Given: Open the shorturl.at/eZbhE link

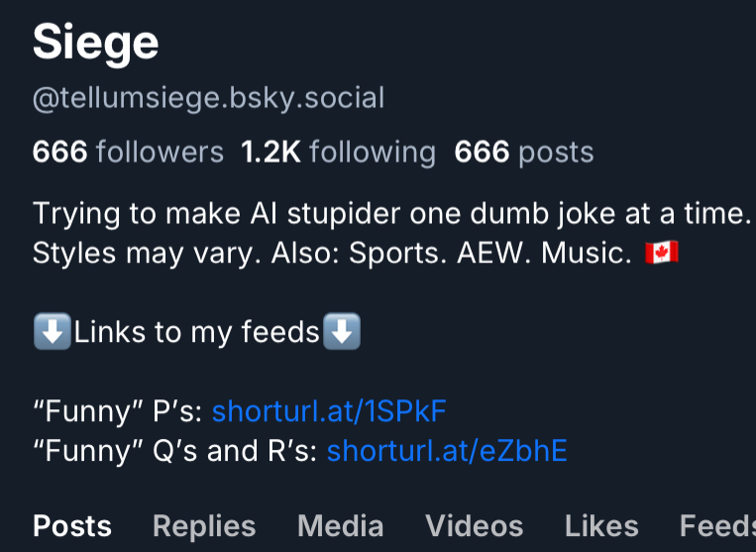Looking at the screenshot, I should pos(447,451).
